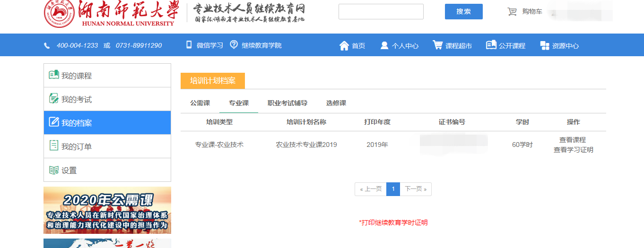Open 个人中心 via the person icon
644x248 pixels.
(x=384, y=46)
